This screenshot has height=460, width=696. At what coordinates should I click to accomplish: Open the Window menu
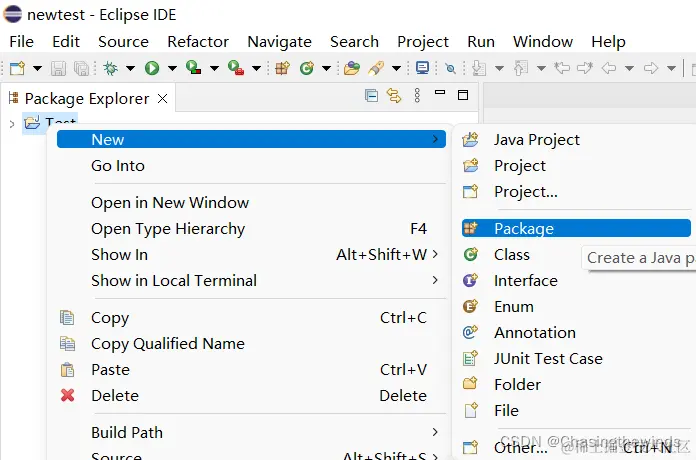pyautogui.click(x=543, y=42)
